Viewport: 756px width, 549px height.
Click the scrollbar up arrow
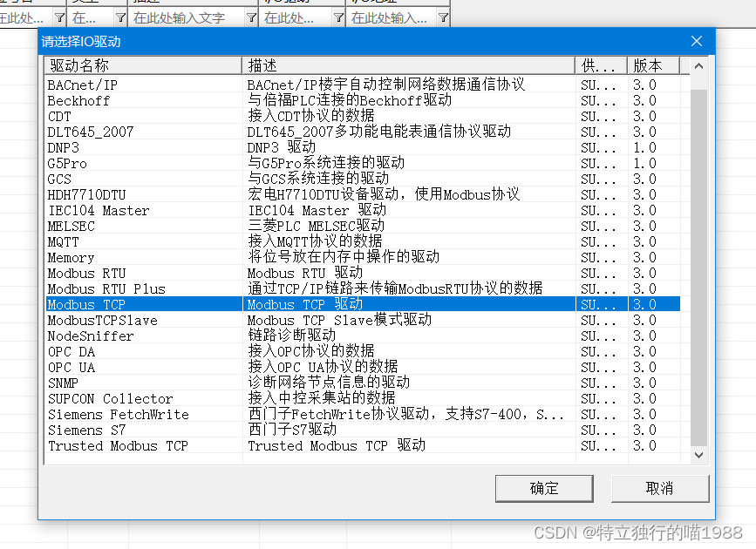(x=698, y=64)
